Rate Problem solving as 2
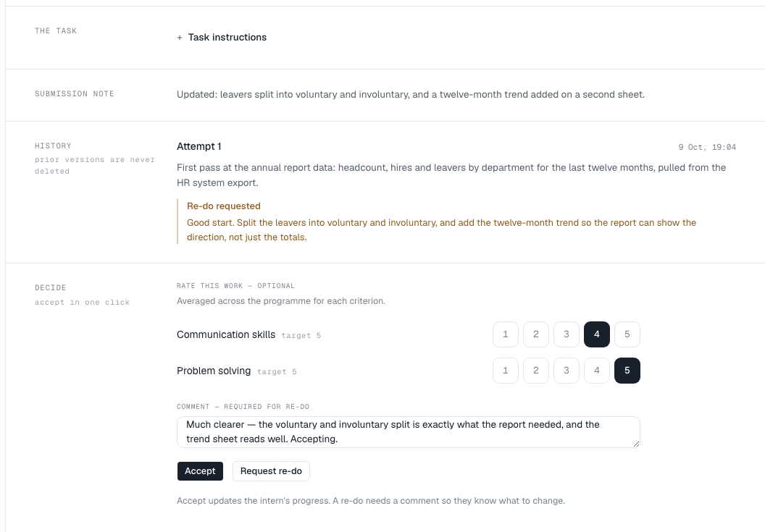 pos(535,371)
